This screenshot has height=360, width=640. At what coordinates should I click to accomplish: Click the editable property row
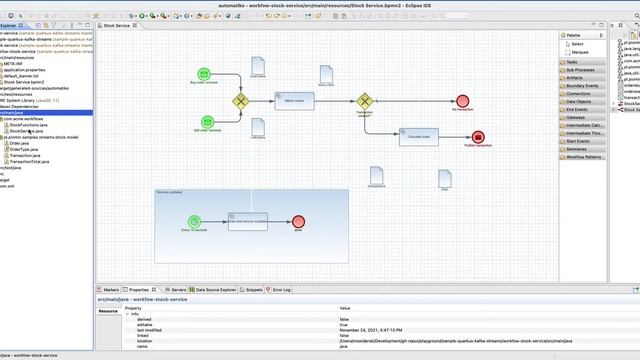click(381, 325)
